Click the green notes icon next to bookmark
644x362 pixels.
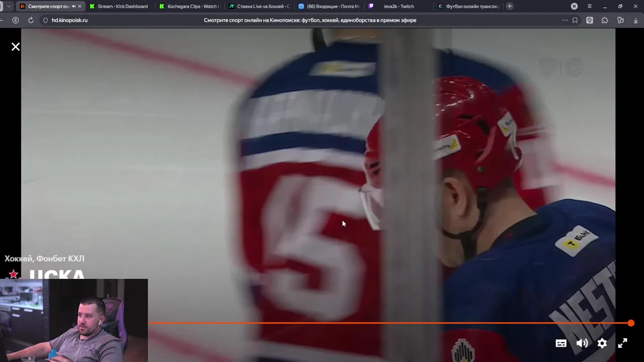[590, 20]
